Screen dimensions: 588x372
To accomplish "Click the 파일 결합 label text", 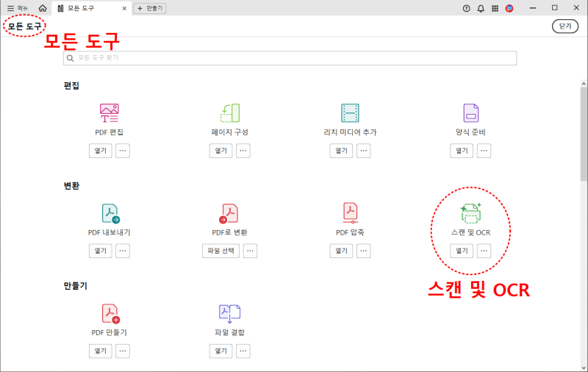I will click(x=229, y=332).
